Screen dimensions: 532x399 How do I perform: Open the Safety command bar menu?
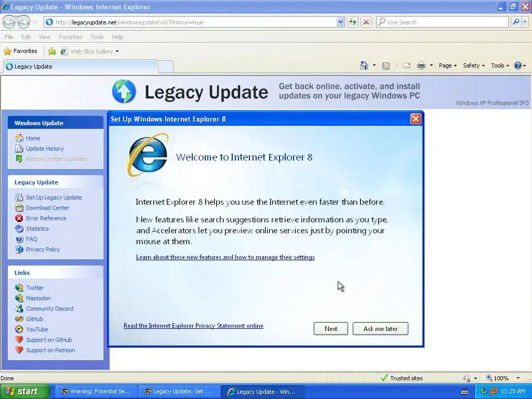(474, 65)
